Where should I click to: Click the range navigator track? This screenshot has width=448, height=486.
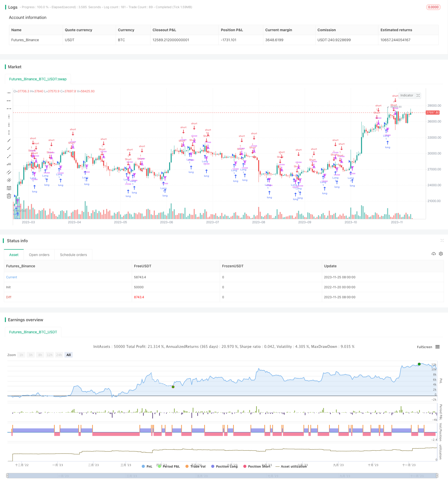[222, 476]
